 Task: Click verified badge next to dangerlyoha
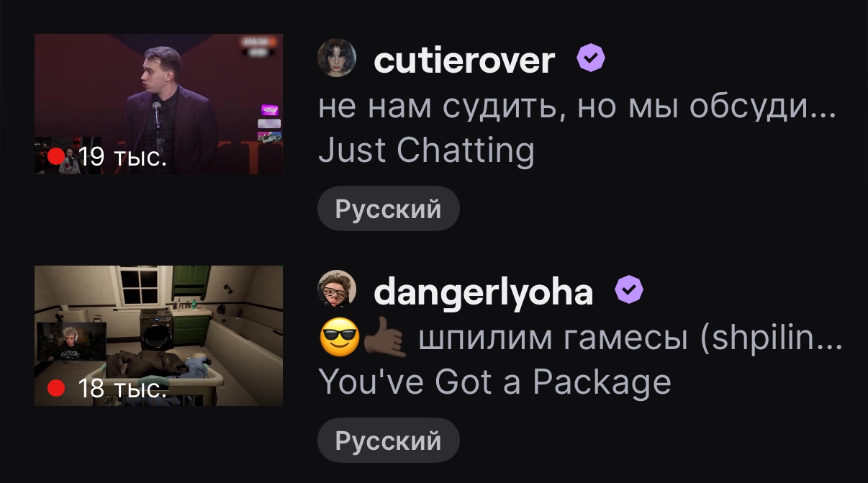point(629,290)
